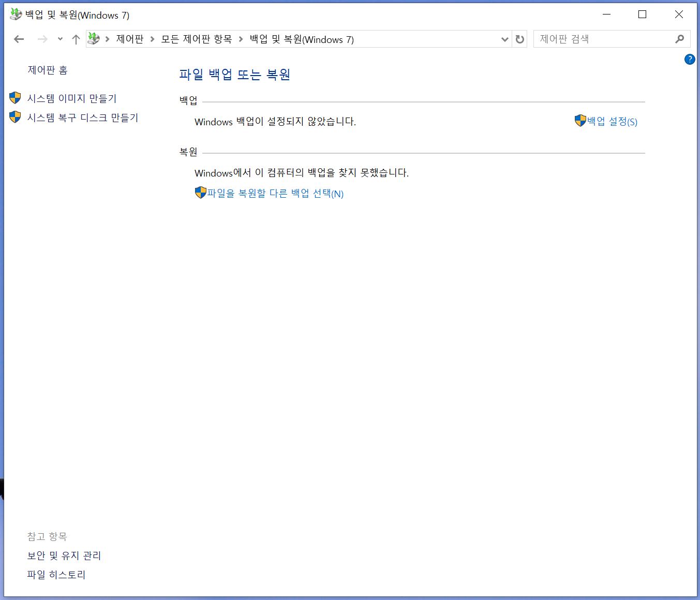The height and width of the screenshot is (600, 700).
Task: Open the recent locations dropdown arrow
Action: (60, 39)
